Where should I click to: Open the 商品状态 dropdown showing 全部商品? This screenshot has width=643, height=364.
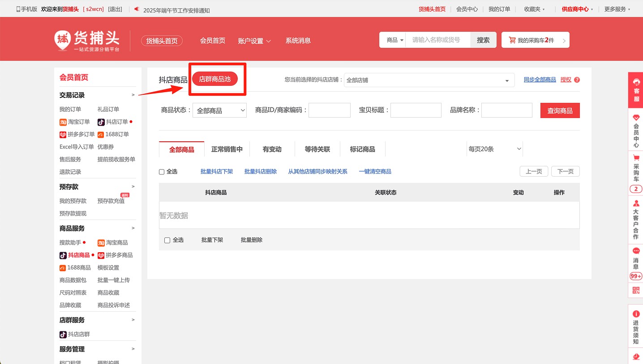click(x=219, y=110)
